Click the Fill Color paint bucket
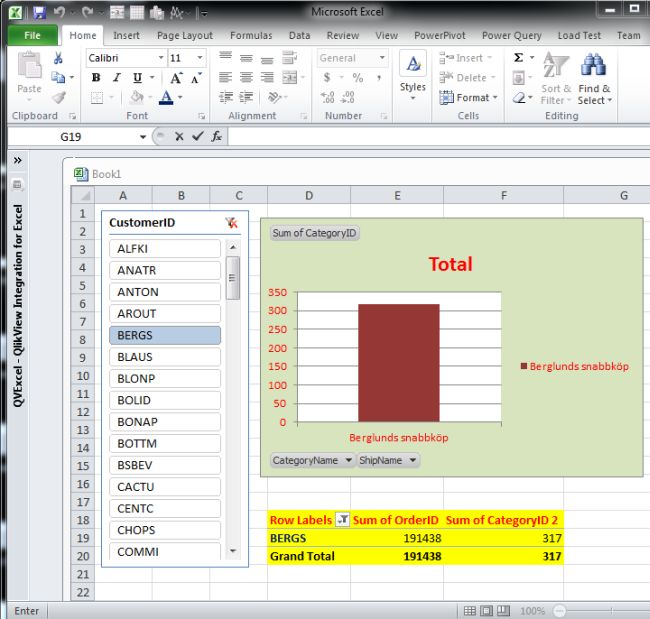The width and height of the screenshot is (650, 619). (136, 97)
